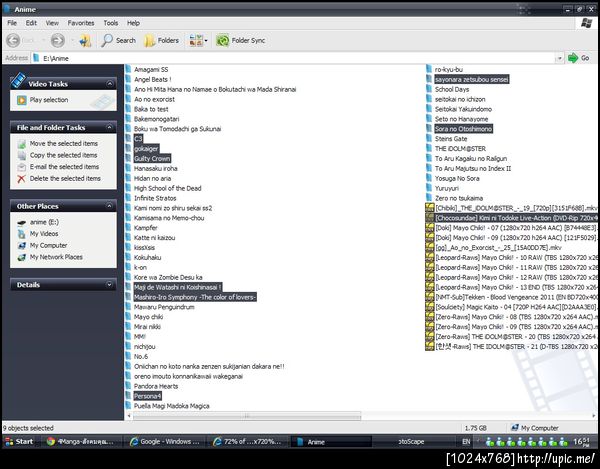Screen dimensions: 600x469
Task: Click the Start button on taskbar
Action: pyautogui.click(x=19, y=441)
